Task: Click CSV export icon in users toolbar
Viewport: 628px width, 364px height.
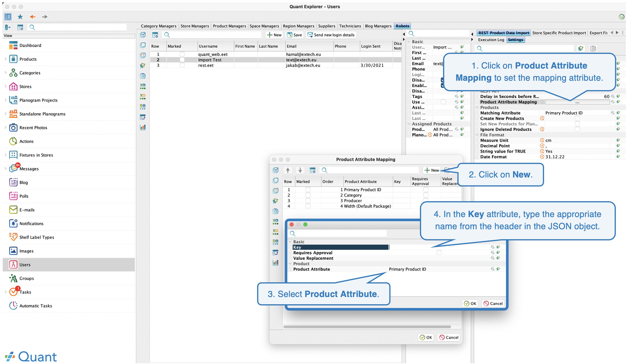Action: [x=143, y=107]
